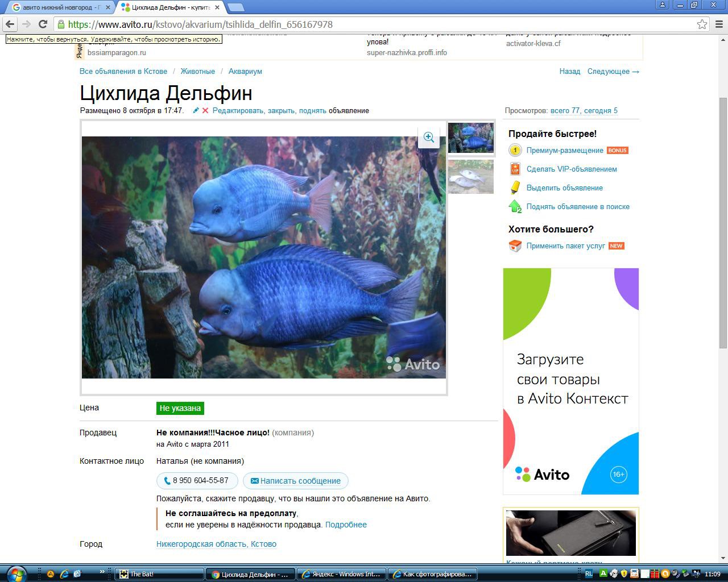Go to Назад listing link

pos(569,71)
